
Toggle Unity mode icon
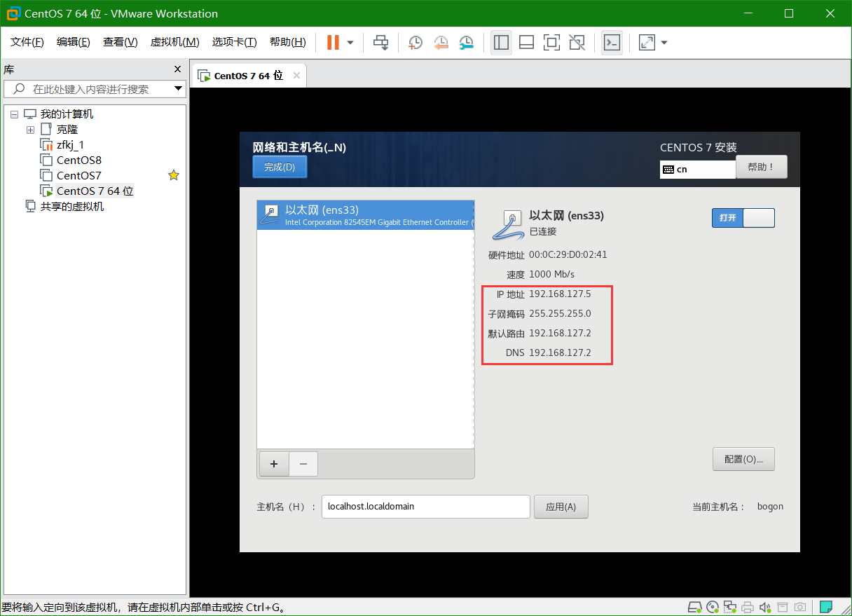pyautogui.click(x=577, y=42)
